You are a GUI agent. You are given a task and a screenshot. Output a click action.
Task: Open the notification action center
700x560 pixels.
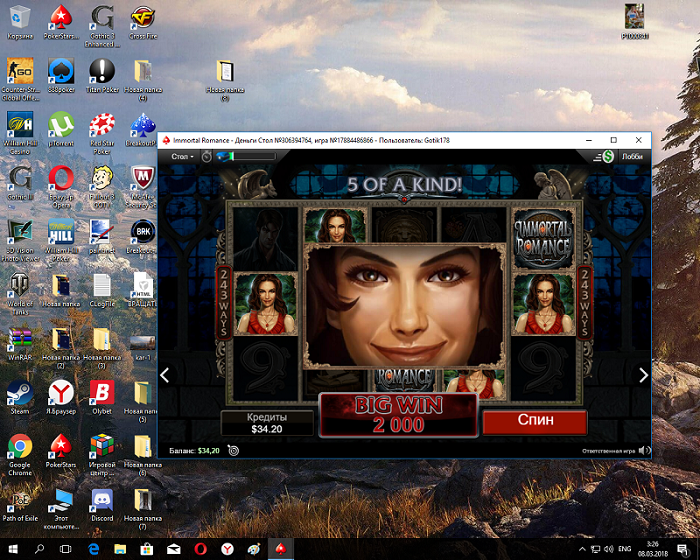tap(683, 549)
